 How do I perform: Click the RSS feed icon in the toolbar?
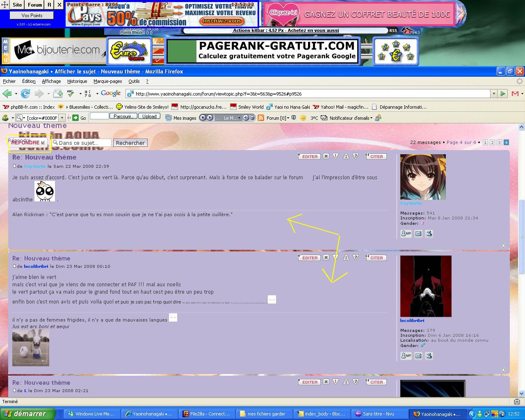coord(261,118)
